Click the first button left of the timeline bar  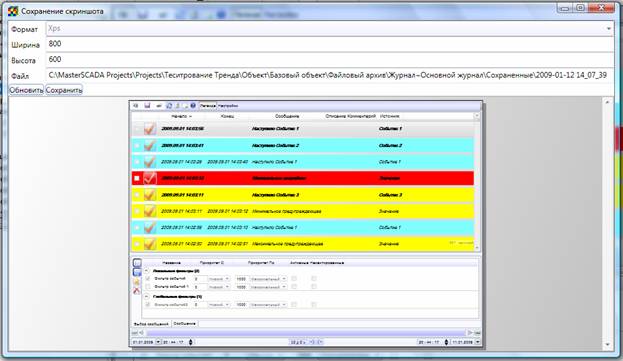(x=134, y=332)
